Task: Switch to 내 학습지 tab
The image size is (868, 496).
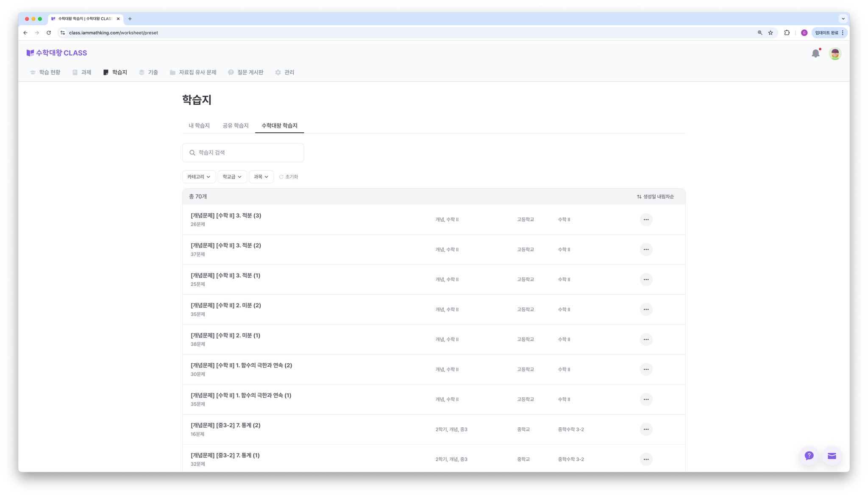Action: pyautogui.click(x=199, y=126)
